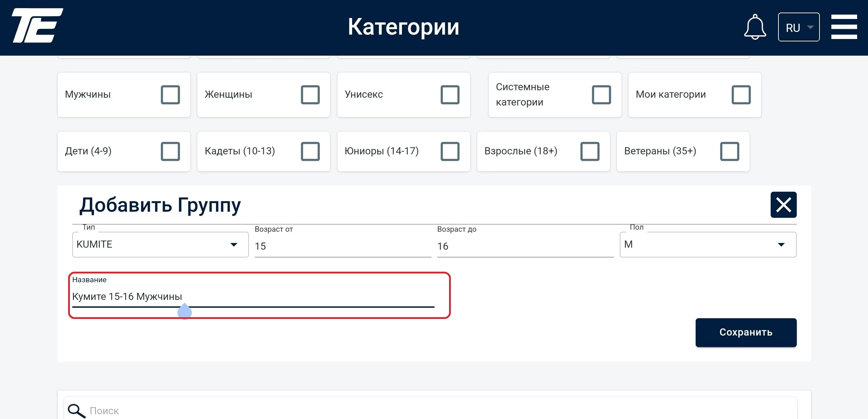Screen dimensions: 868x419
Task: Click the search magnifier icon
Action: pyautogui.click(x=76, y=411)
